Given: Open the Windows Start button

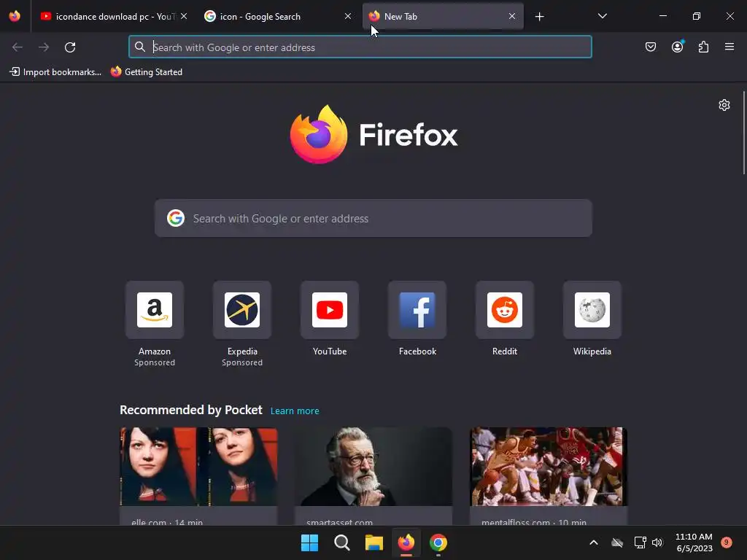Looking at the screenshot, I should [x=309, y=542].
